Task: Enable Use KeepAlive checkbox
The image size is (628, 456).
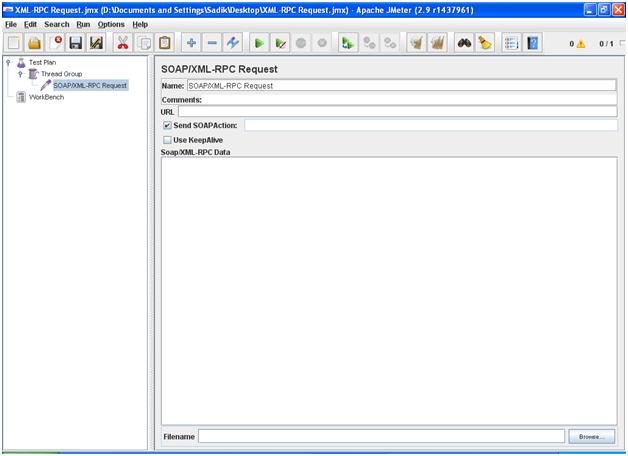Action: [167, 140]
